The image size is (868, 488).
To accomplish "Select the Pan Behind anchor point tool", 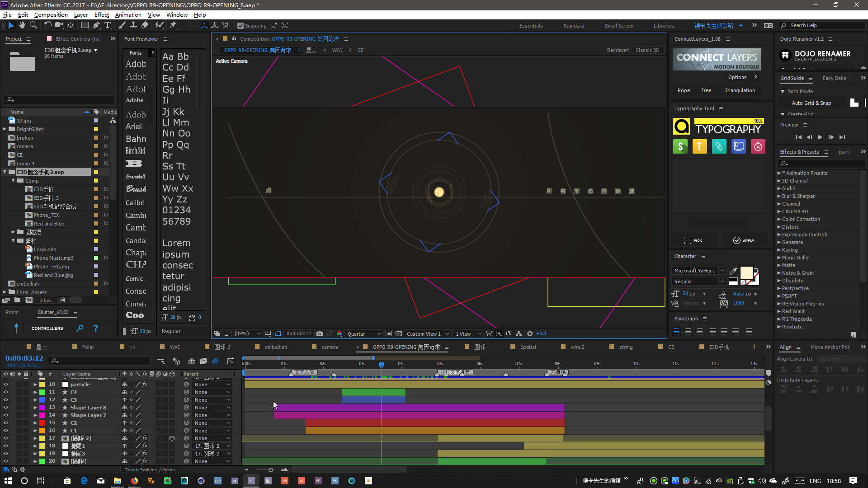I will click(x=71, y=25).
